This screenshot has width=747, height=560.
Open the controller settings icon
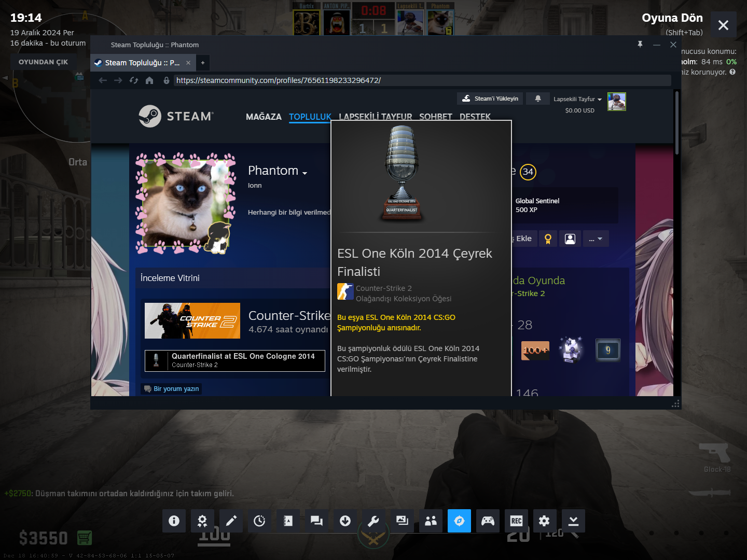(488, 521)
